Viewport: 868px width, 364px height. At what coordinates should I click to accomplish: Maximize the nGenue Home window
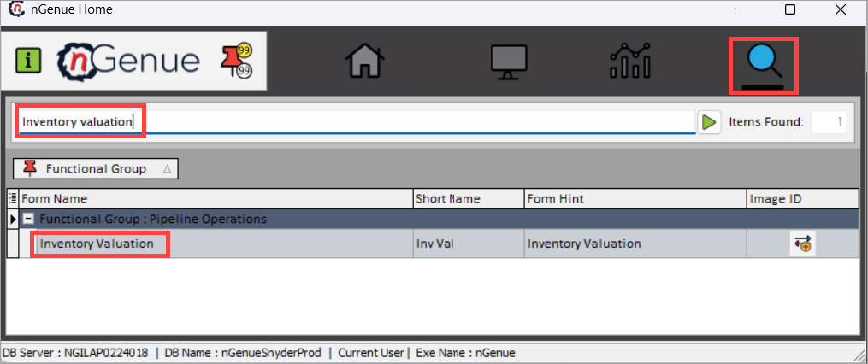pyautogui.click(x=790, y=9)
